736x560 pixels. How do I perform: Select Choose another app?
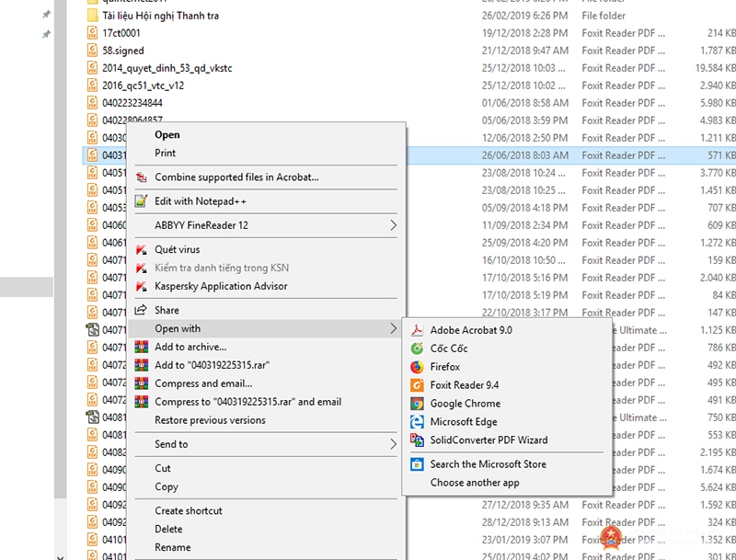[x=507, y=483]
